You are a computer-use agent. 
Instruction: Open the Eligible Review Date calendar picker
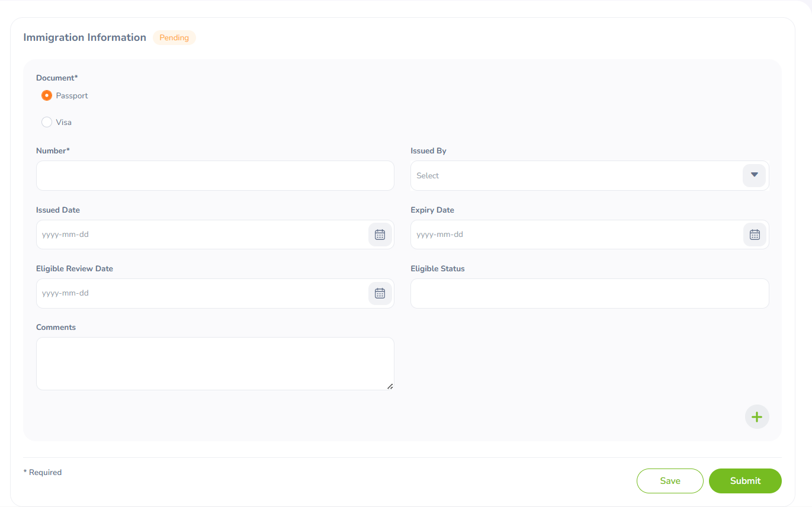pos(380,293)
